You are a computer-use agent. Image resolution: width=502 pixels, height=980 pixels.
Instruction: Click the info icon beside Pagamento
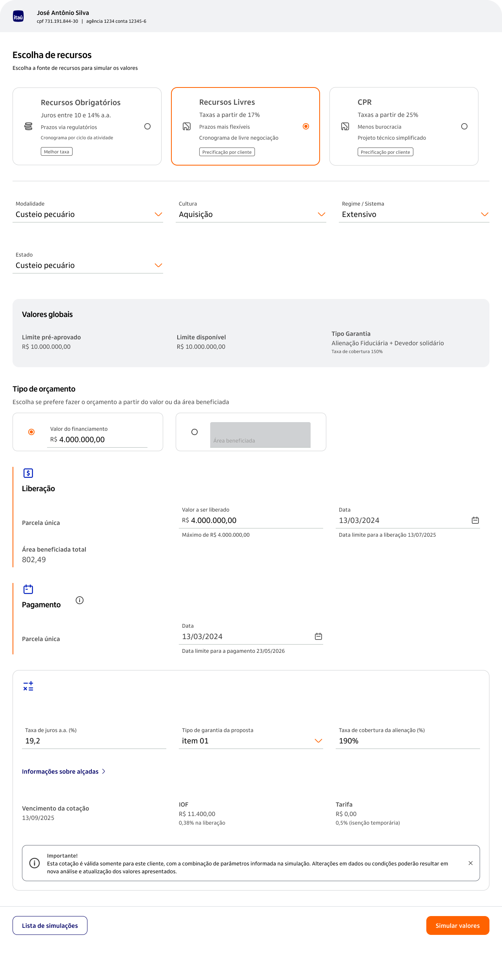[x=80, y=600]
